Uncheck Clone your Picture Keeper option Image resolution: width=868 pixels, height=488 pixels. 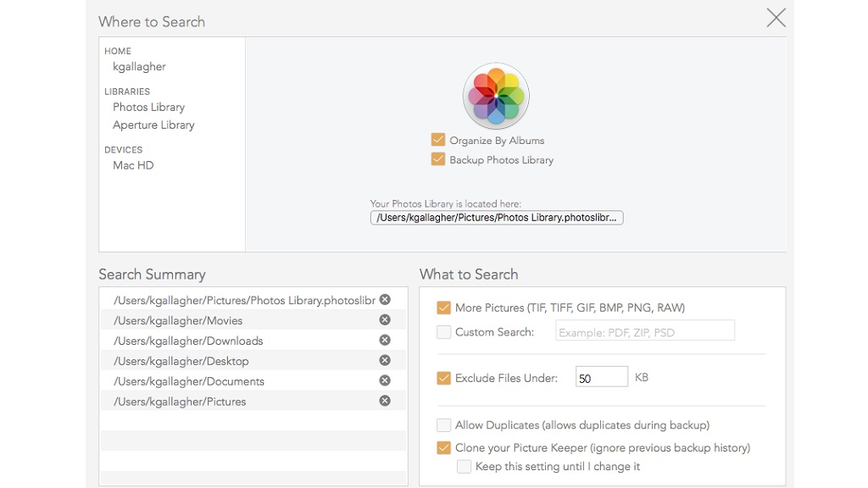(x=443, y=447)
